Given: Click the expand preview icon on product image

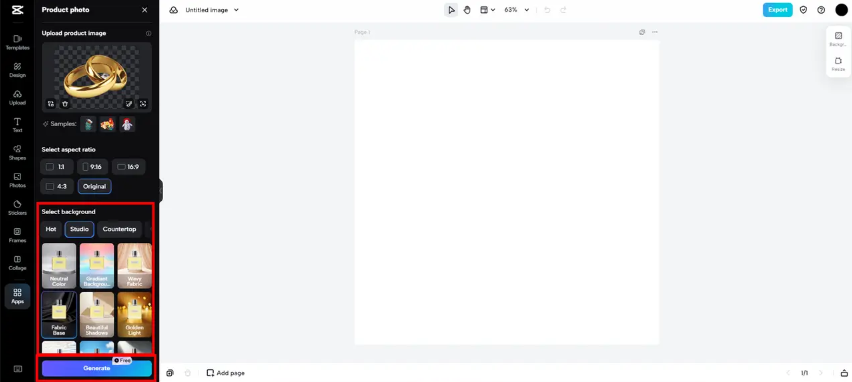Looking at the screenshot, I should pos(143,104).
